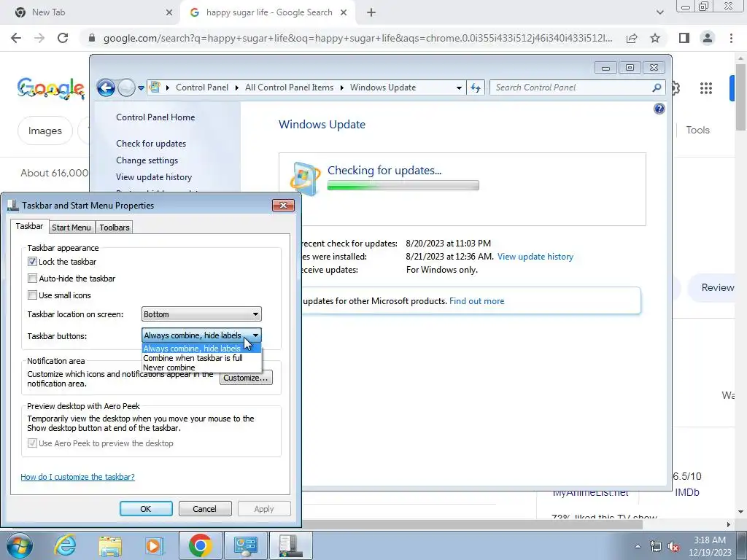Select Combine when taskbar is full

pos(201,358)
